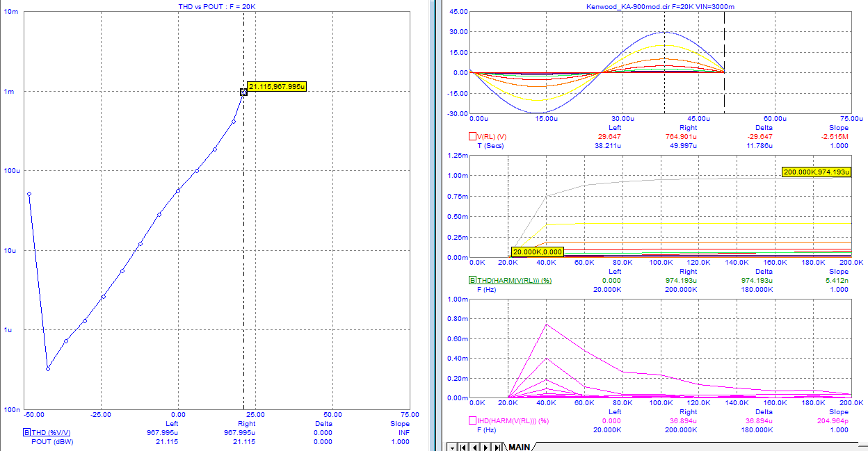Click the yellow tag 20.000K,0.000
Viewport: 868px width, 451px height.
click(537, 252)
